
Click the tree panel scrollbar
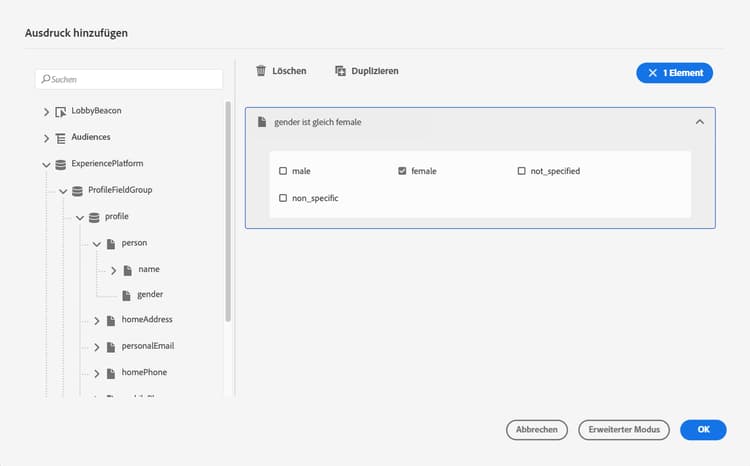(x=228, y=211)
